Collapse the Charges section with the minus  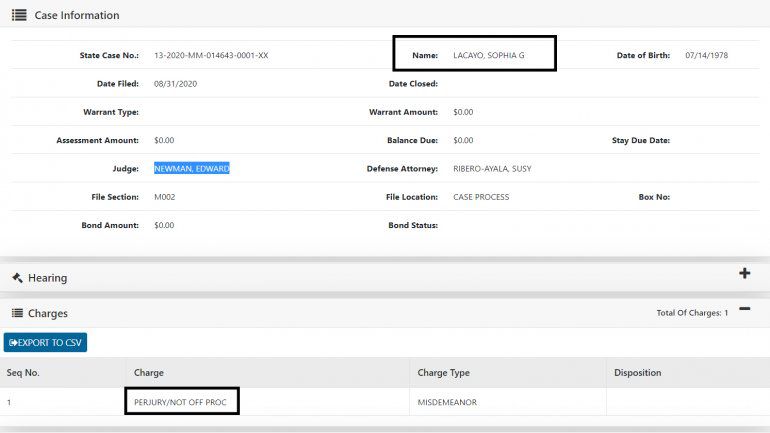[x=744, y=309]
